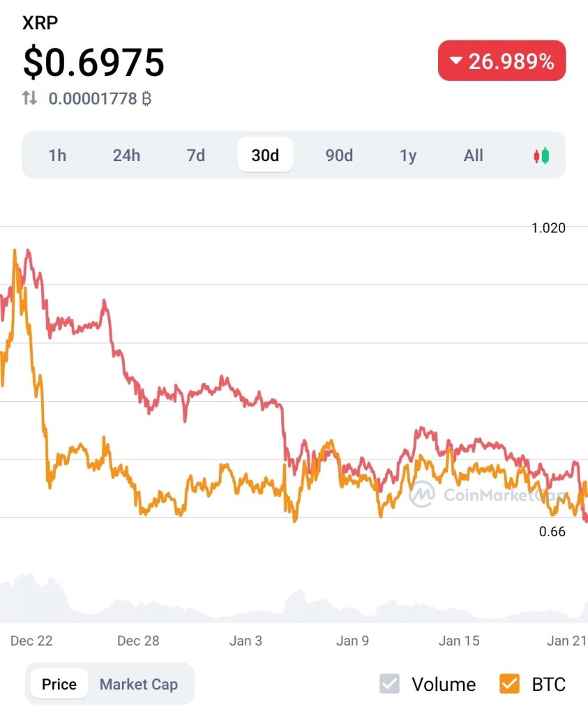Click the Jan 21 date label
This screenshot has height=714, width=588.
566,641
